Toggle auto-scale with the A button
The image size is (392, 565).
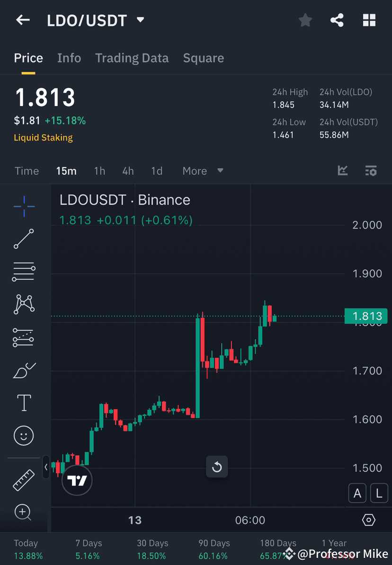(x=357, y=493)
